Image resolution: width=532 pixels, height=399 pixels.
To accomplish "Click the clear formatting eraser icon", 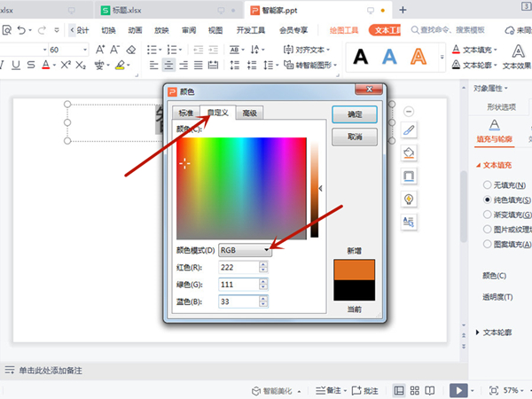I will click(x=131, y=50).
